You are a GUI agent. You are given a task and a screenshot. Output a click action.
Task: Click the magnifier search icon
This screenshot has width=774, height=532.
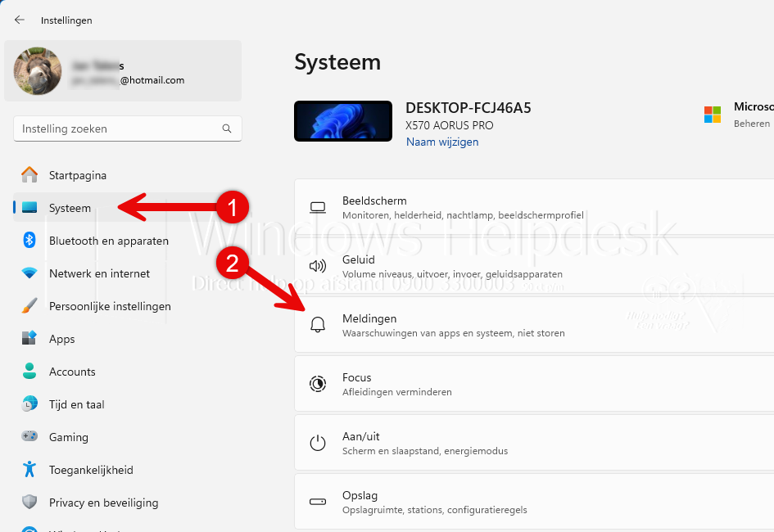pos(227,128)
